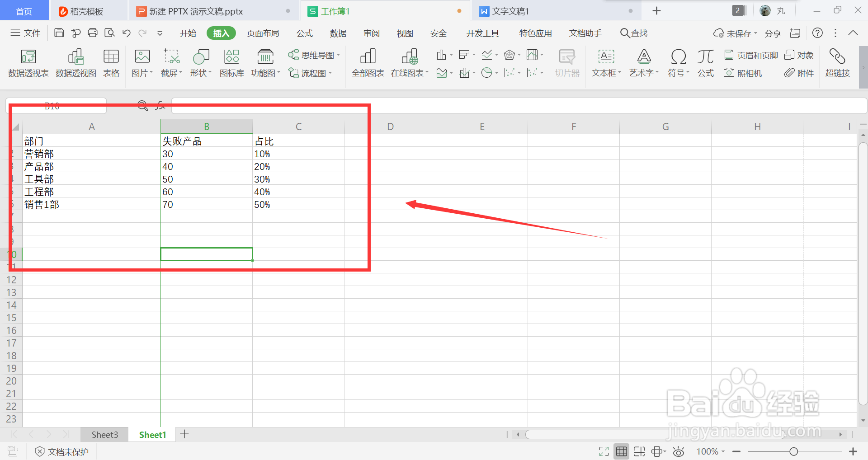Image resolution: width=868 pixels, height=460 pixels.
Task: Click the fx insert function icon
Action: (x=160, y=106)
